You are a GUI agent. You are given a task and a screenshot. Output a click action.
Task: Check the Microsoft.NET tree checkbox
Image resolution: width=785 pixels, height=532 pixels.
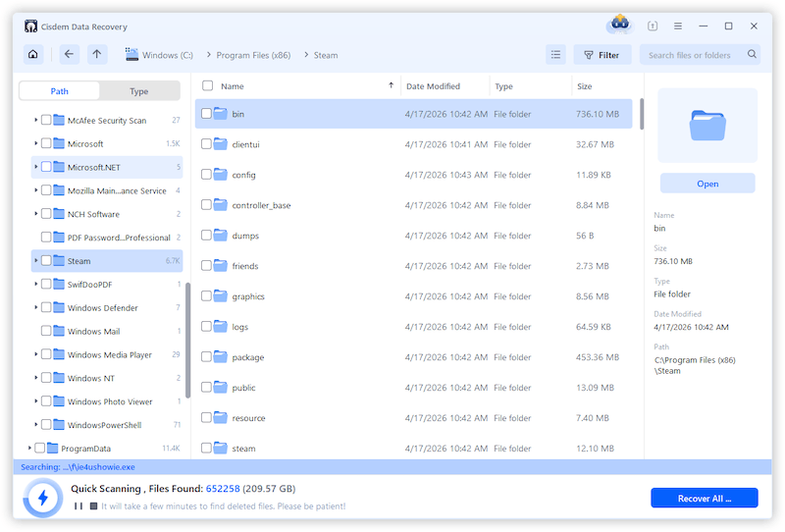[46, 167]
